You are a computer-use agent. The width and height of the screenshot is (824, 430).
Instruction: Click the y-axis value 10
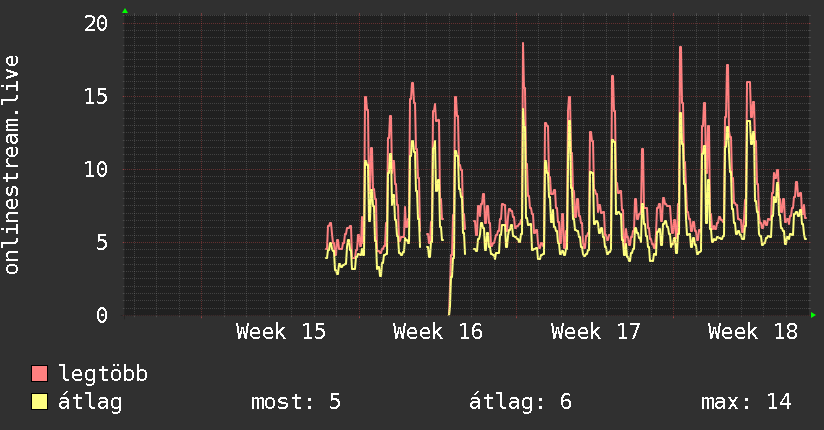[96, 169]
